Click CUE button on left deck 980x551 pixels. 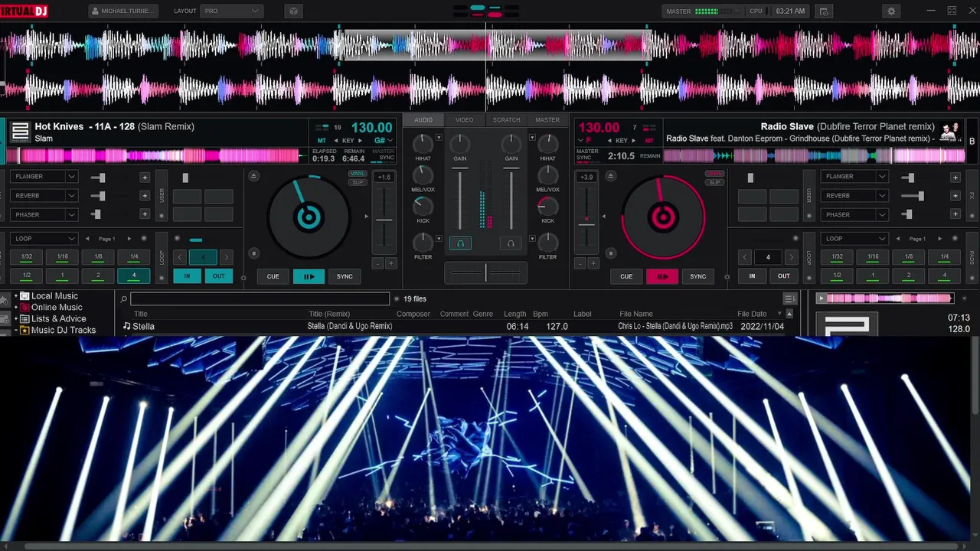pos(273,276)
